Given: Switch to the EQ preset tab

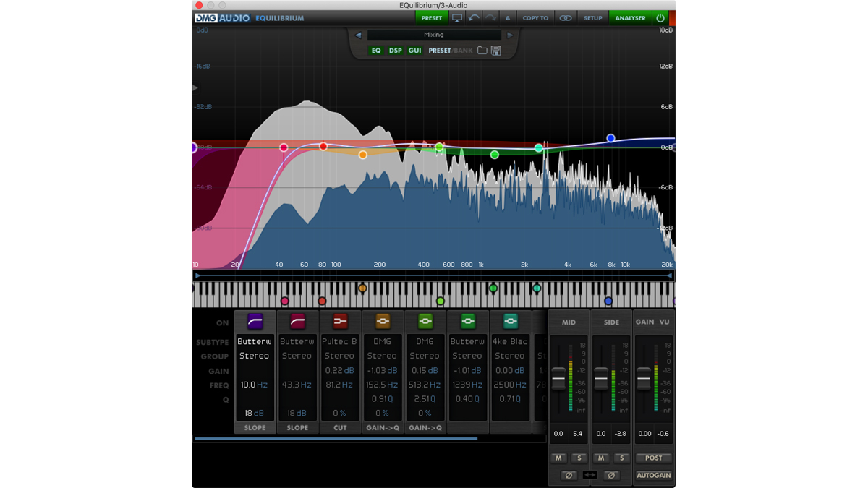Looking at the screenshot, I should [376, 51].
